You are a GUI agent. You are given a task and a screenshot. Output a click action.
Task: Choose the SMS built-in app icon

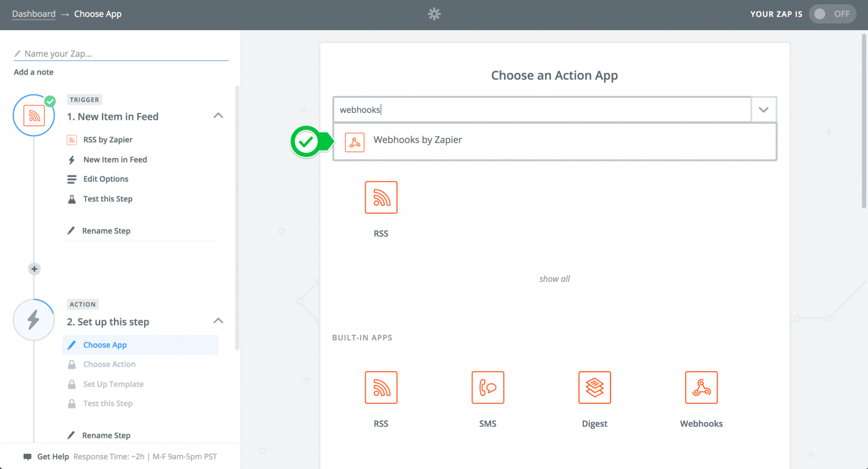click(488, 387)
